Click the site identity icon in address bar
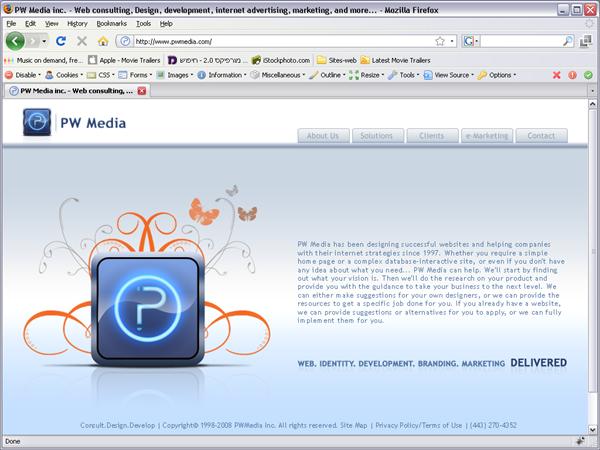 pos(125,41)
